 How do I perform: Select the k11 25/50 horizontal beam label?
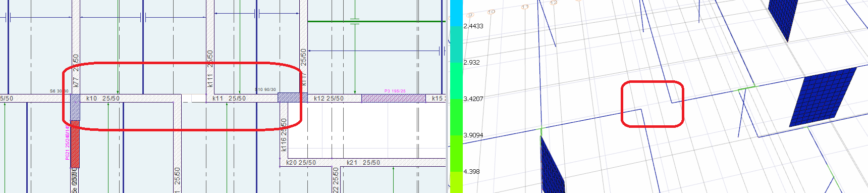pos(229,99)
